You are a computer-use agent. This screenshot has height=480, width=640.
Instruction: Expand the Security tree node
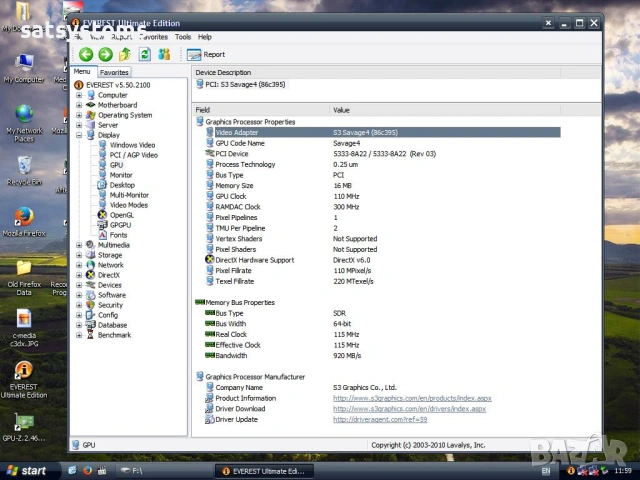[x=79, y=305]
